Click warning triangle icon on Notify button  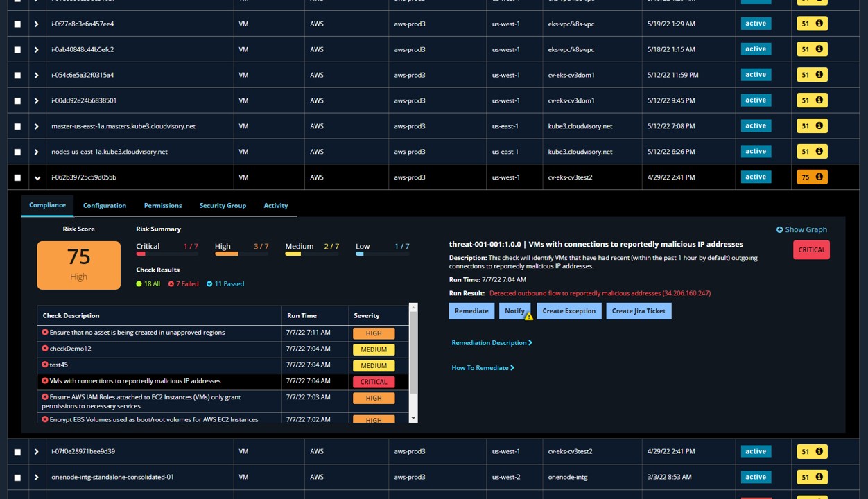(x=528, y=316)
